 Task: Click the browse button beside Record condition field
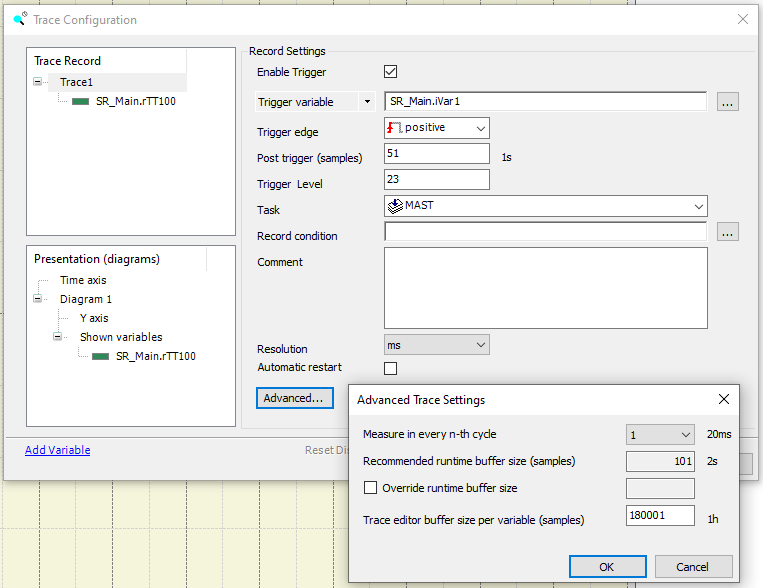click(x=727, y=232)
